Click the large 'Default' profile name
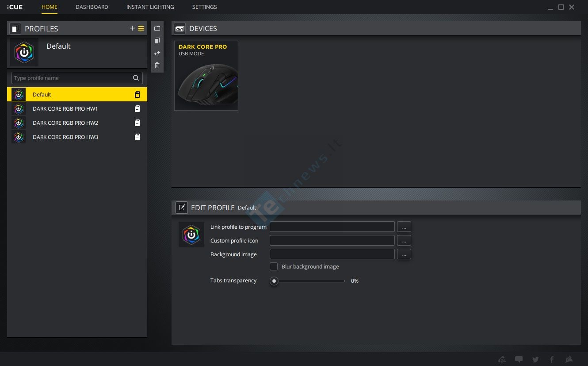This screenshot has width=588, height=366. pos(58,46)
